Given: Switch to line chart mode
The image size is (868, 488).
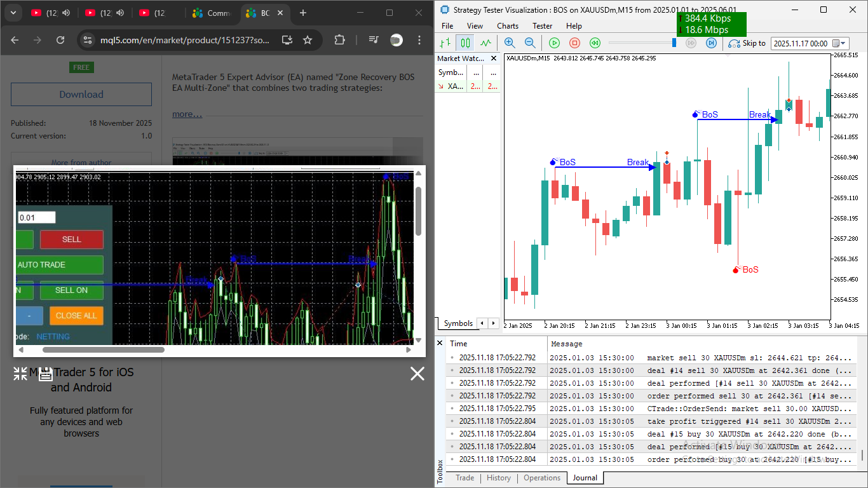Looking at the screenshot, I should (486, 43).
